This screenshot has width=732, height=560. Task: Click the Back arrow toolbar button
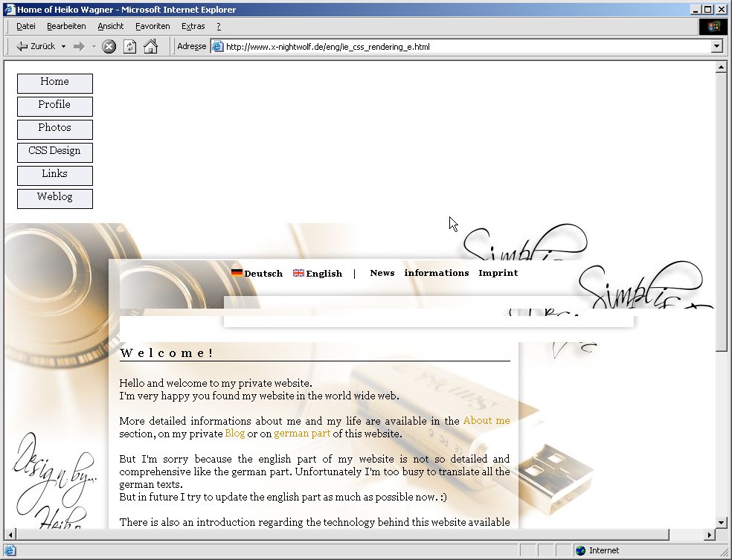tap(22, 46)
